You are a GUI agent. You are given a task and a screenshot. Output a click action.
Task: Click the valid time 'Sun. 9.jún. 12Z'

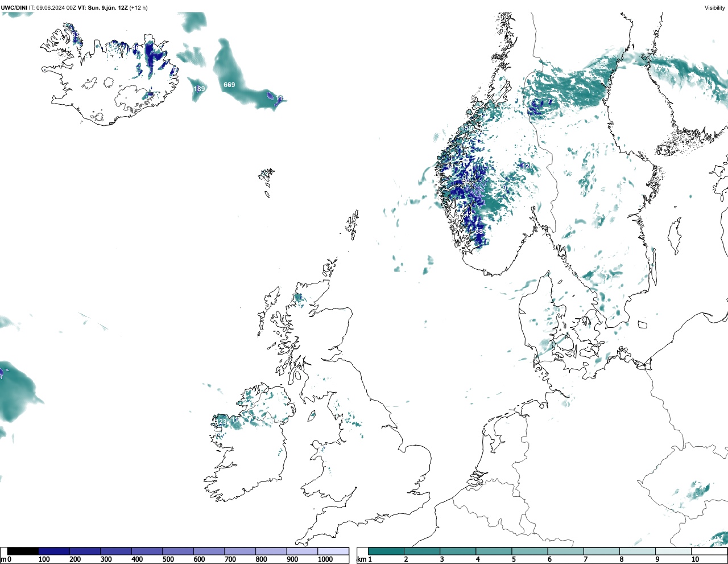pos(108,8)
